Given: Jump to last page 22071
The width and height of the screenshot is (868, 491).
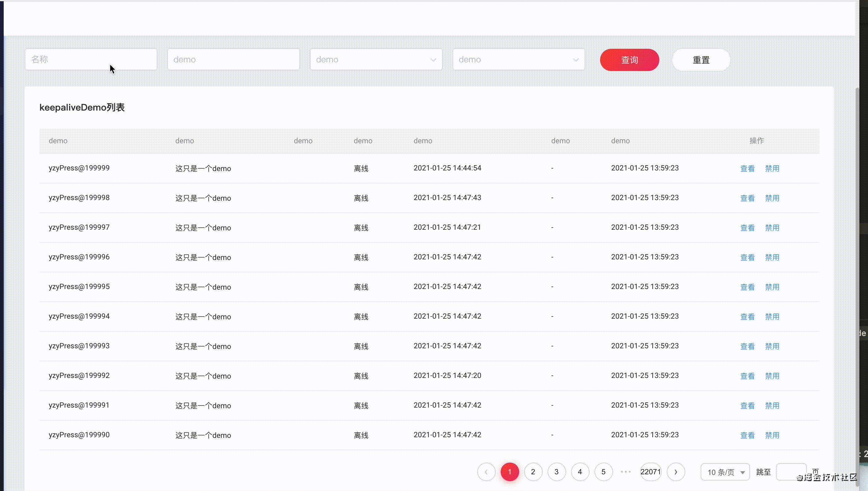Looking at the screenshot, I should point(651,472).
